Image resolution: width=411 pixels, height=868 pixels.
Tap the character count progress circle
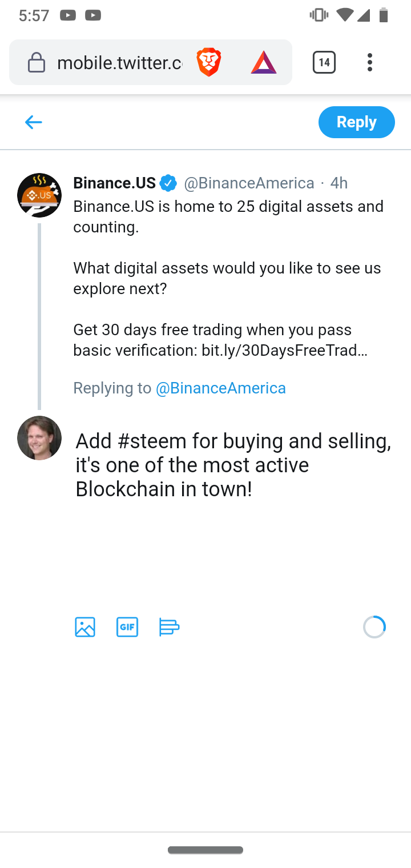(374, 627)
